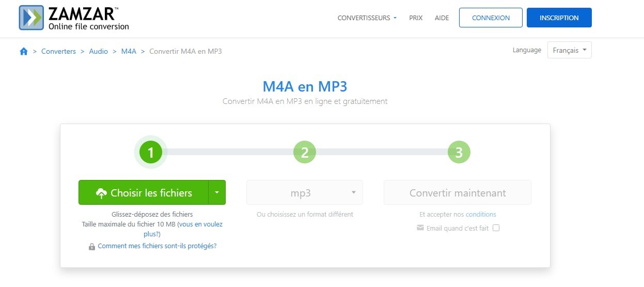Expand the arrow next to Choisir les fichiers
The image size is (644, 287).
[217, 192]
